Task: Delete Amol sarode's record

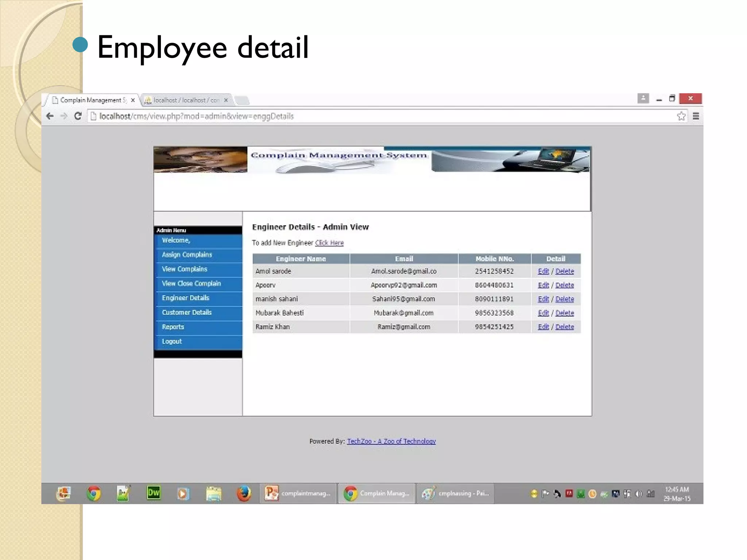Action: click(565, 272)
